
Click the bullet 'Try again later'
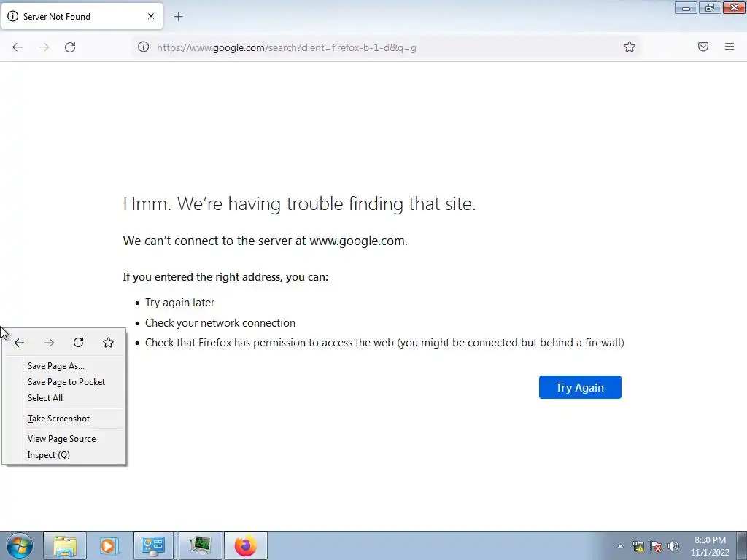click(179, 303)
